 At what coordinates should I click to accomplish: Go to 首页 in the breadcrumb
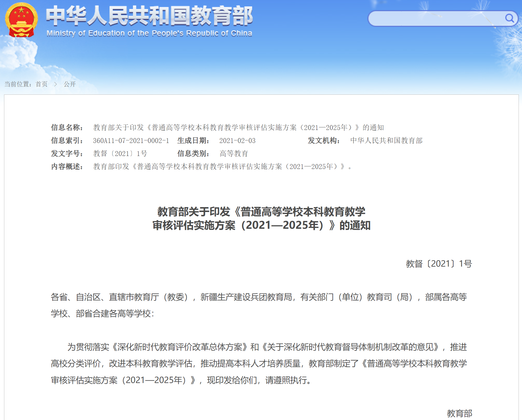coord(42,84)
